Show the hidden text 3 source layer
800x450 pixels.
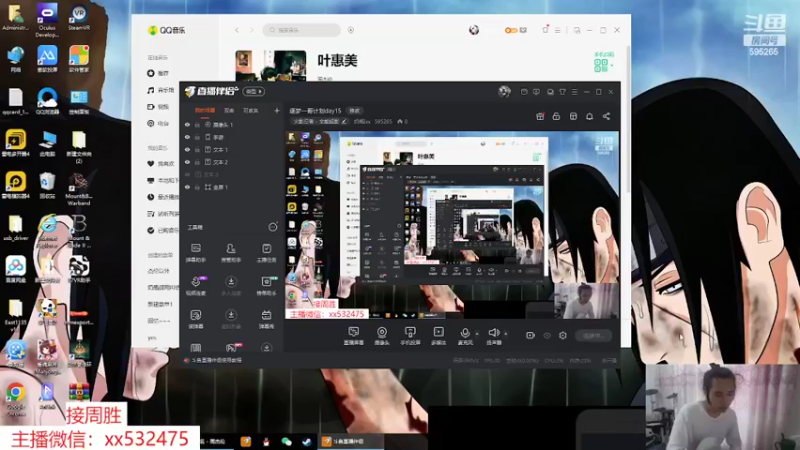pos(187,174)
